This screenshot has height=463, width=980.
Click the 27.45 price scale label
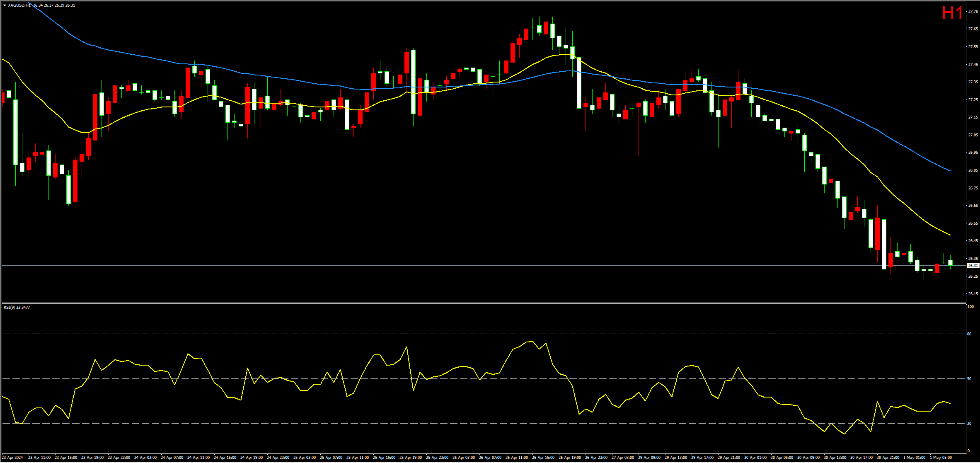click(973, 64)
